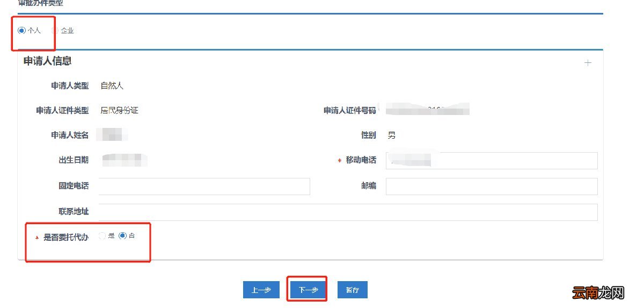Expand the 申请人信息 panel plus icon

tap(588, 63)
